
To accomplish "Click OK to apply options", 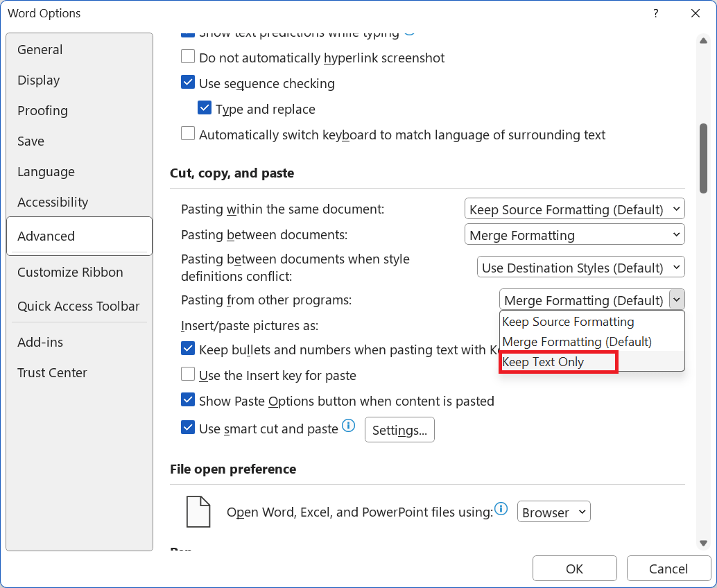I will [x=575, y=569].
